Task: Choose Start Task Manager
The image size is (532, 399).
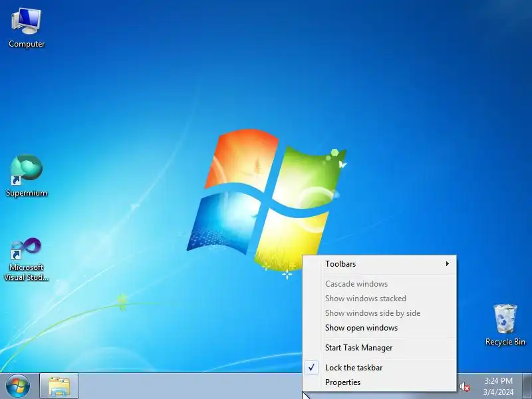Action: tap(380, 348)
